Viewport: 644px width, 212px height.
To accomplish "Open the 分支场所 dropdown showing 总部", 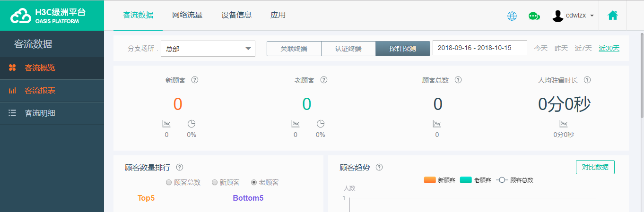I will pos(208,49).
